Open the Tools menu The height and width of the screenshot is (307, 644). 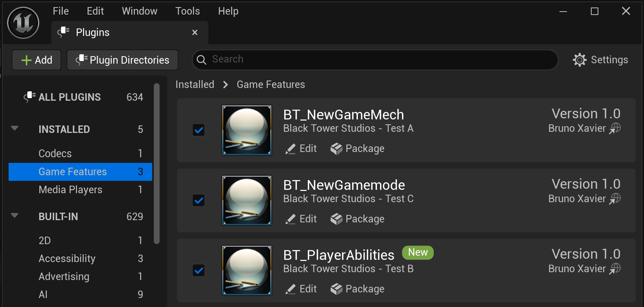click(188, 11)
